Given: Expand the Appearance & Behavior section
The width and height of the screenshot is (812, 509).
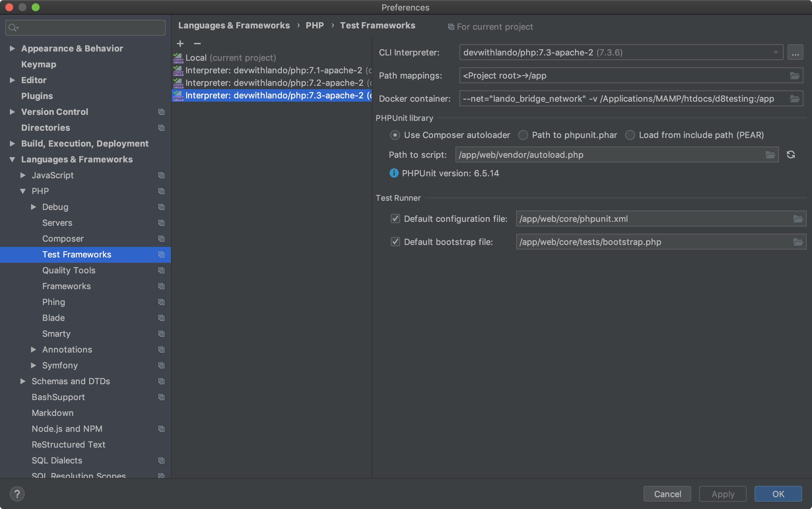Looking at the screenshot, I should [x=13, y=49].
